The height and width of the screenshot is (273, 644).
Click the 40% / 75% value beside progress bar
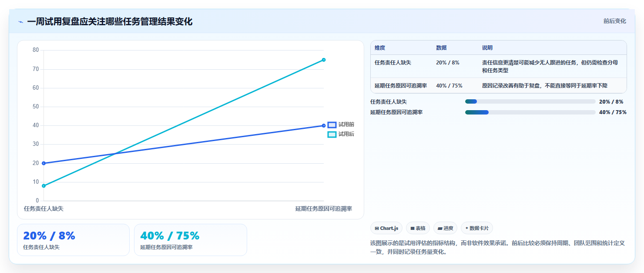tap(613, 112)
